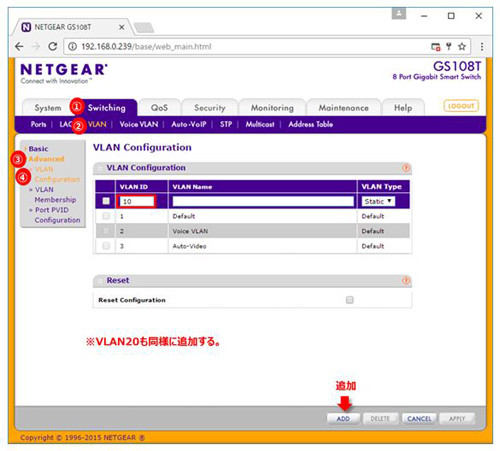Click the key icon in address bar

coord(449,47)
